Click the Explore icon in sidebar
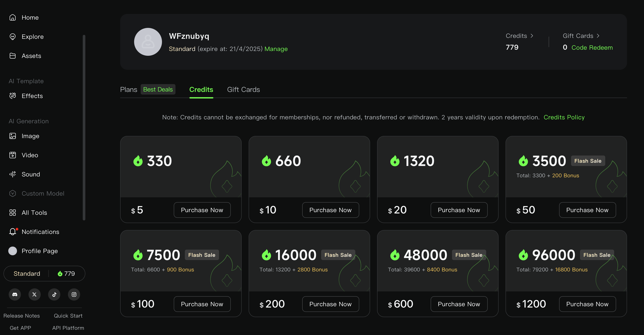Image resolution: width=644 pixels, height=335 pixels. (13, 37)
